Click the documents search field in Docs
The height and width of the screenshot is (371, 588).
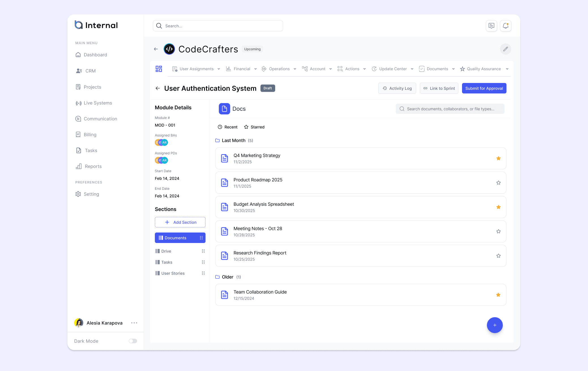[x=450, y=109]
